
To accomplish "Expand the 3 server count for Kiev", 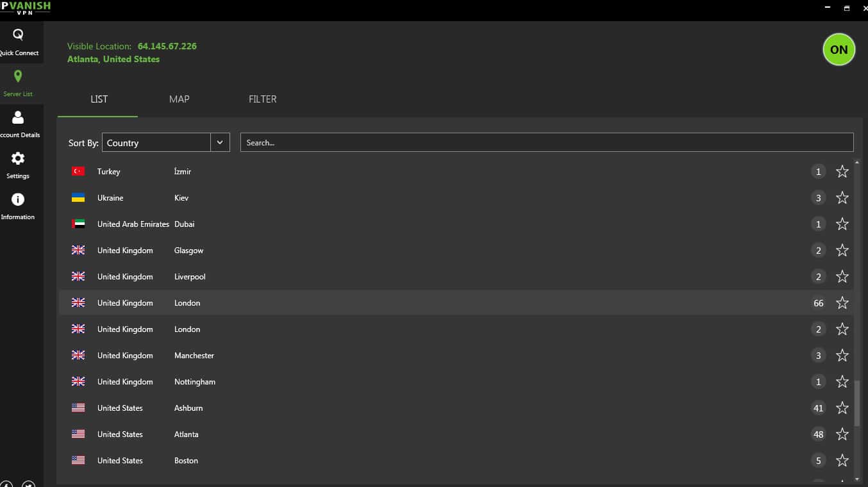I will pyautogui.click(x=818, y=197).
